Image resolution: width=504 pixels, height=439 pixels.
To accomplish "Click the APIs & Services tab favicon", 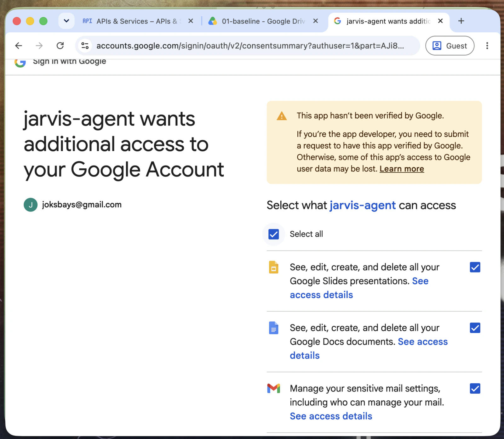I will point(87,21).
